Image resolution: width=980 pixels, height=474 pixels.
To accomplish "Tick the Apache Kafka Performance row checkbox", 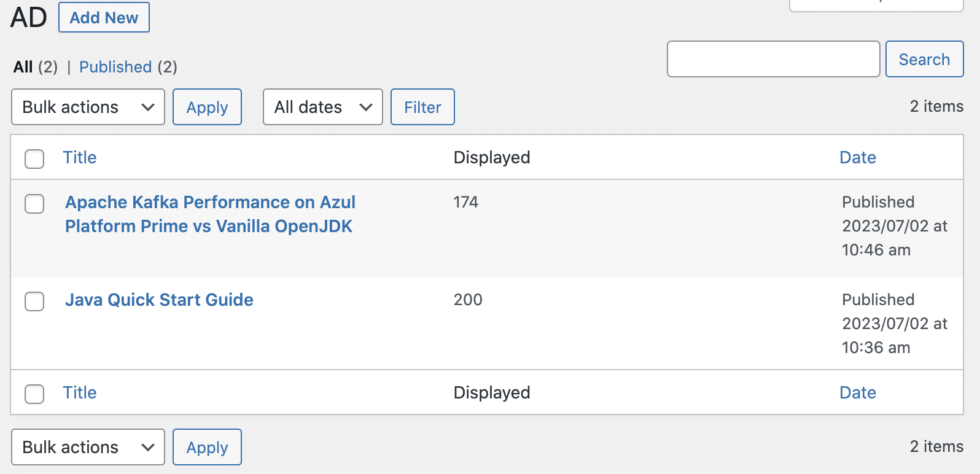I will tap(34, 204).
